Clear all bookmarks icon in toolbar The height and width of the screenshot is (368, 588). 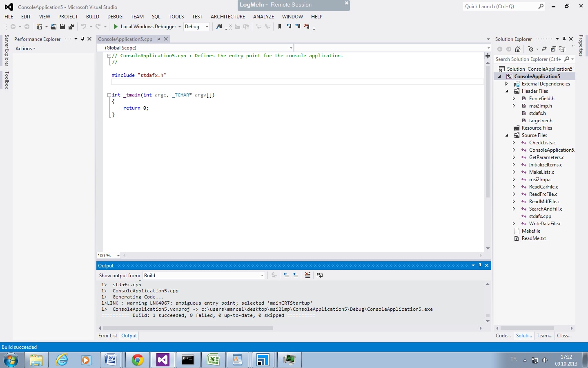(x=307, y=27)
